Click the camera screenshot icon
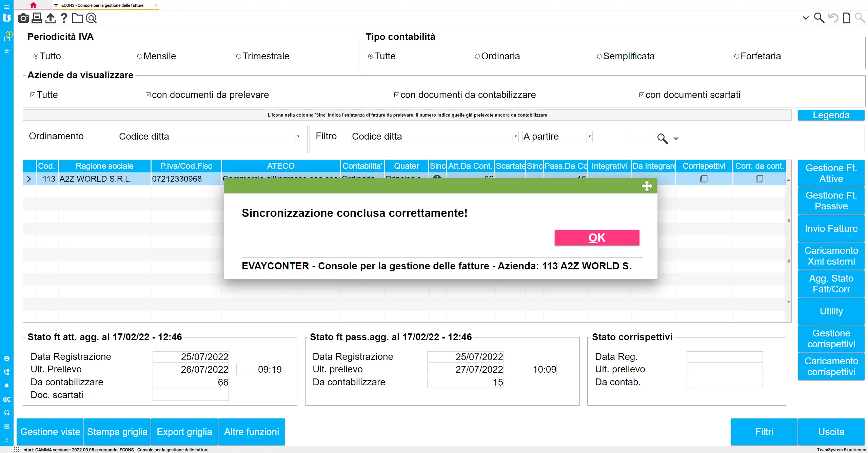 (23, 18)
